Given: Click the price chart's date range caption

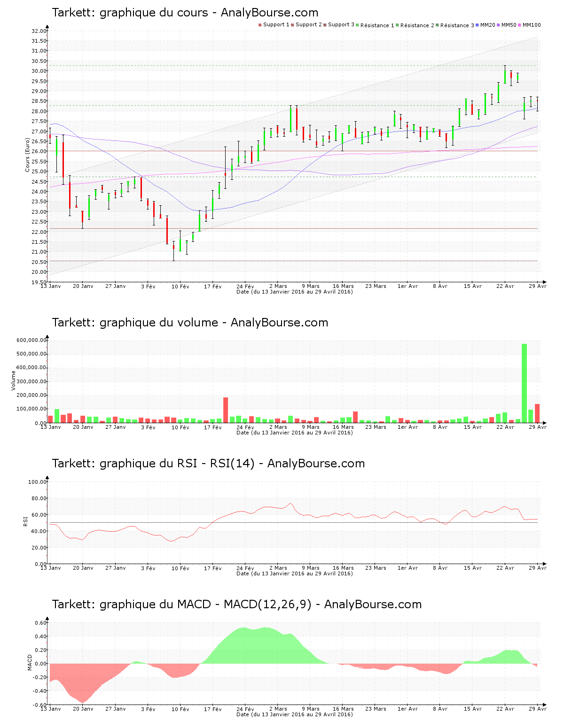Looking at the screenshot, I should tap(294, 292).
